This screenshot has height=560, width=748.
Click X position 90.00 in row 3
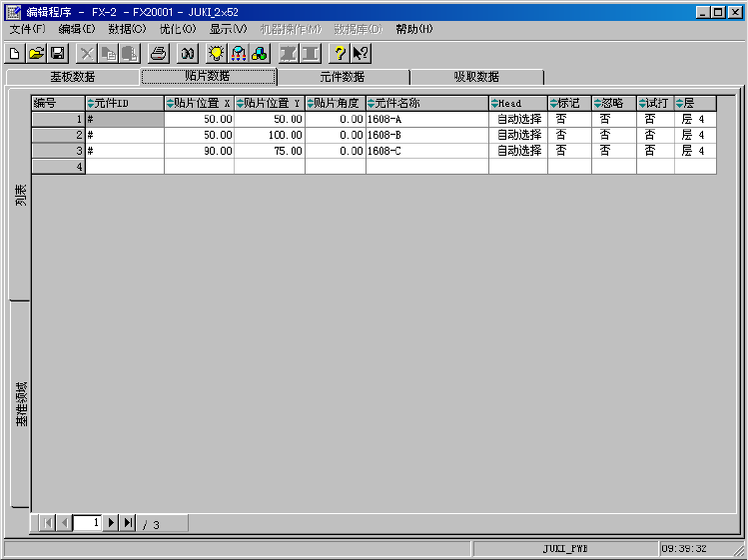coord(199,151)
